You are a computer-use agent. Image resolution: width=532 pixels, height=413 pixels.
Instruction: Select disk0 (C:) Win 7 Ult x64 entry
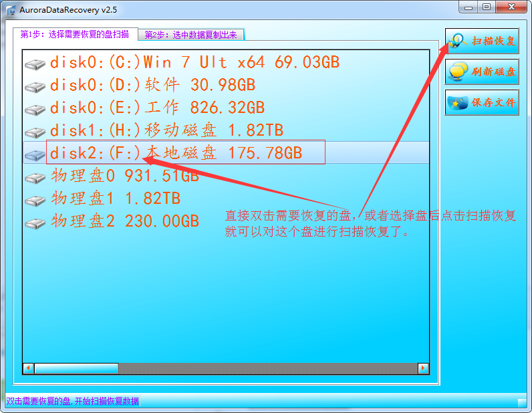click(x=194, y=63)
